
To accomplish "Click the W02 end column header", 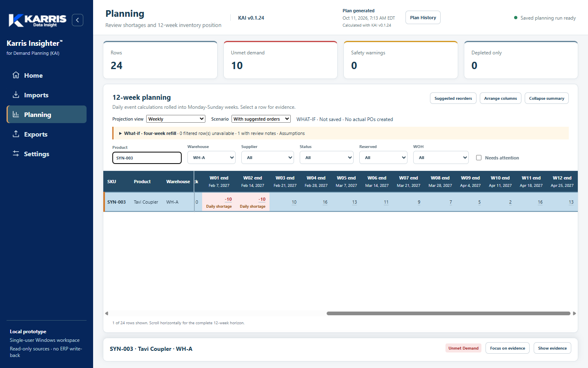I will (253, 182).
